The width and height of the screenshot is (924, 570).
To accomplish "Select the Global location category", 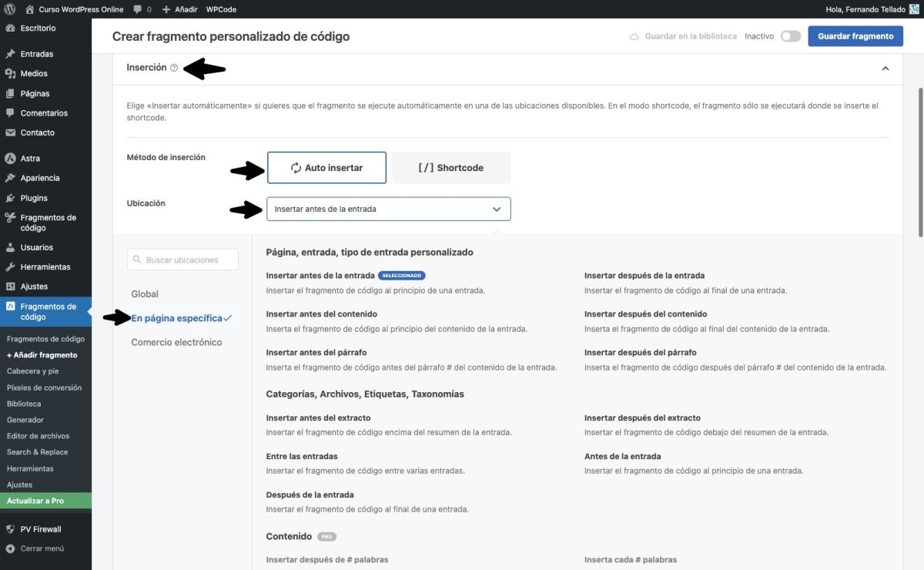I will point(145,294).
